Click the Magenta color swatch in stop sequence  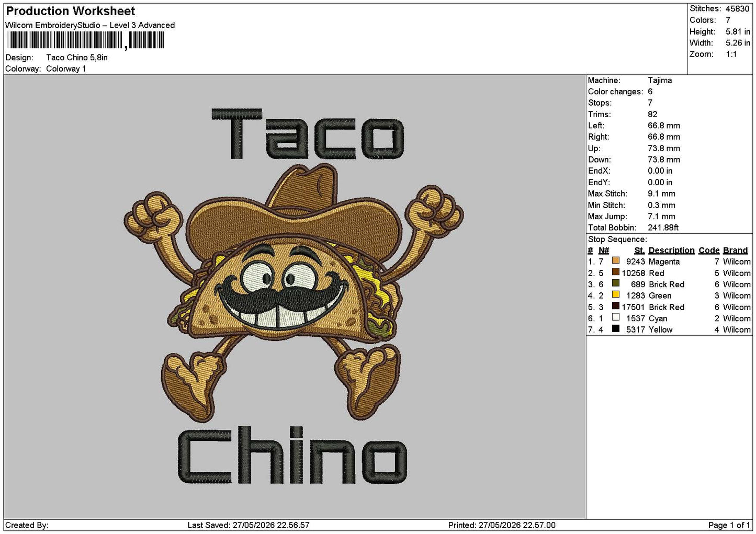[616, 260]
